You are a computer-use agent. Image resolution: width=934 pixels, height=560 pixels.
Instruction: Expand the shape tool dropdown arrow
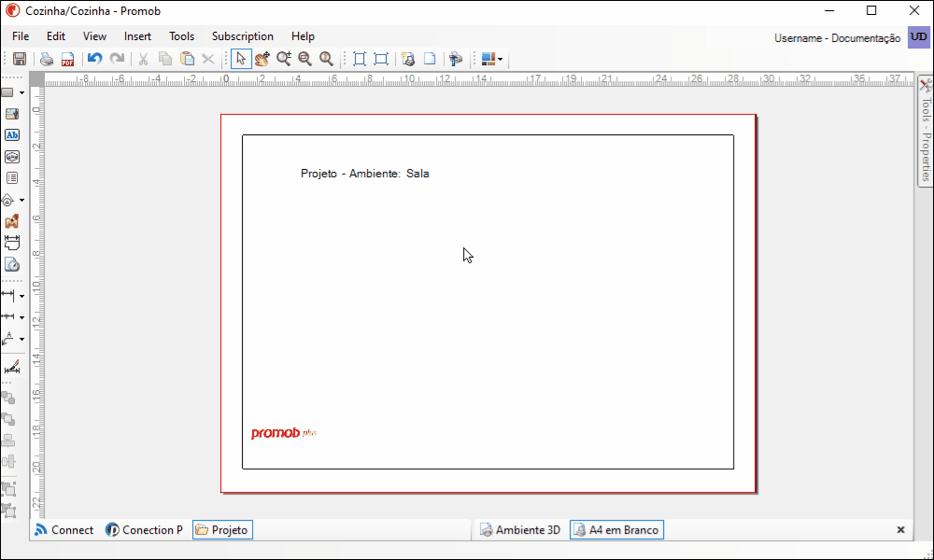(x=22, y=92)
